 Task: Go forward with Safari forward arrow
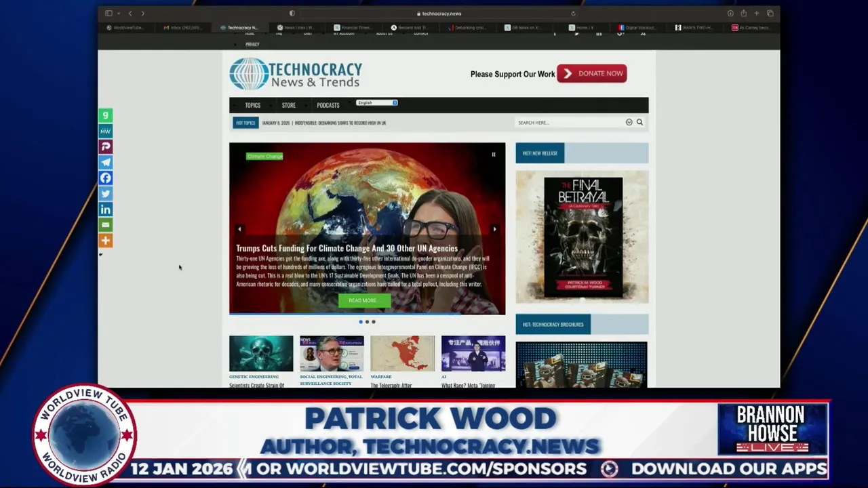pos(142,13)
